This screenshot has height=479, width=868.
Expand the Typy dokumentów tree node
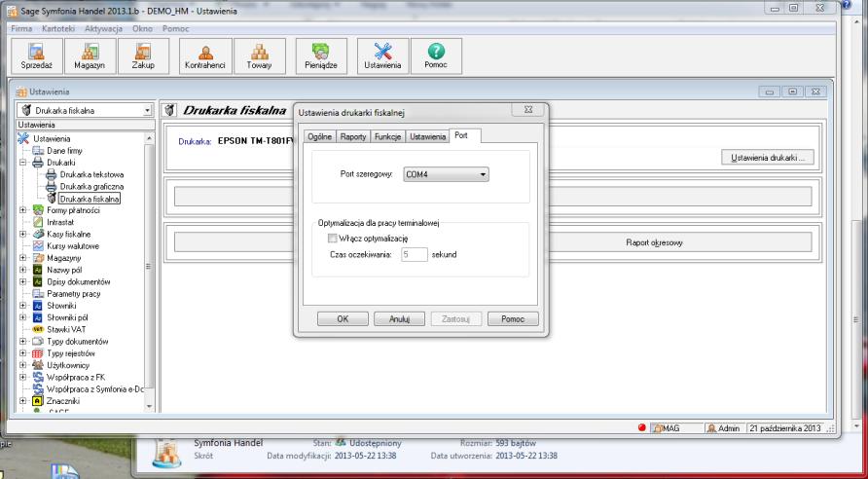(x=23, y=342)
